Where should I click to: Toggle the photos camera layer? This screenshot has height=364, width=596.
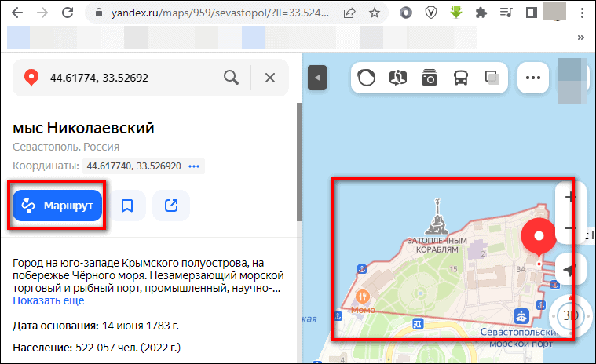tap(429, 78)
